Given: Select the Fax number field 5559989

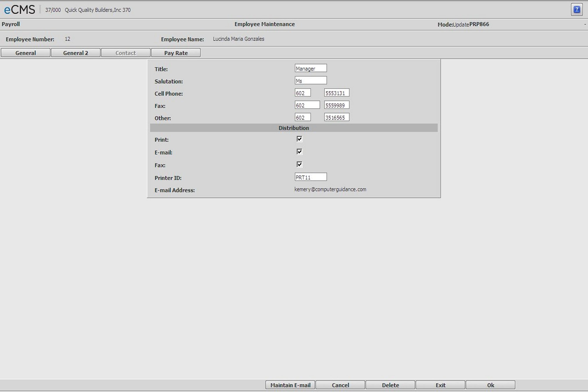Looking at the screenshot, I should coord(337,105).
